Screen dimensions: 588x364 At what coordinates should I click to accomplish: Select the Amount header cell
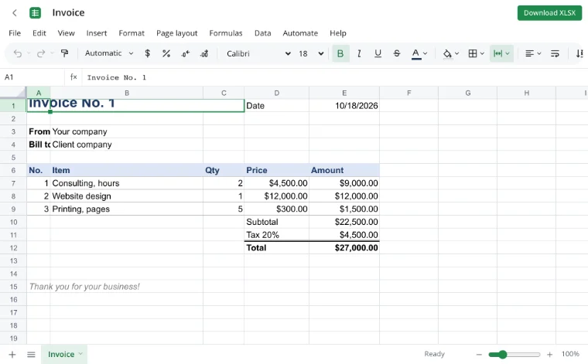pos(344,170)
